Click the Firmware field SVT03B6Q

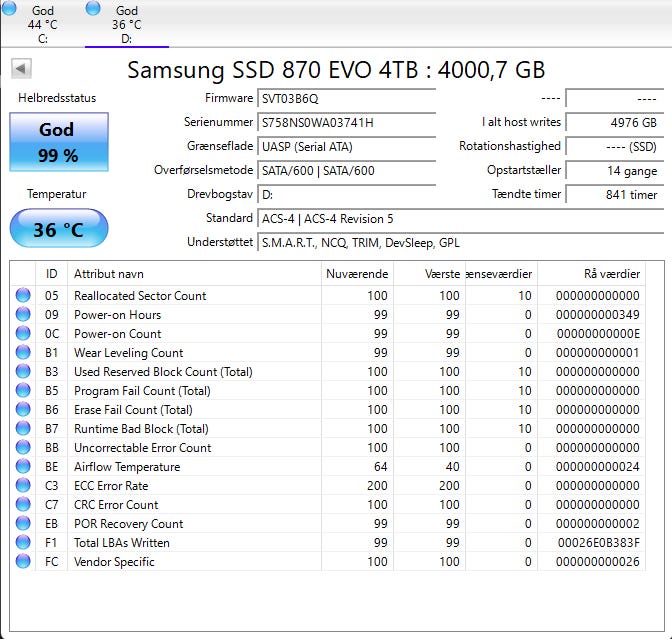click(346, 99)
